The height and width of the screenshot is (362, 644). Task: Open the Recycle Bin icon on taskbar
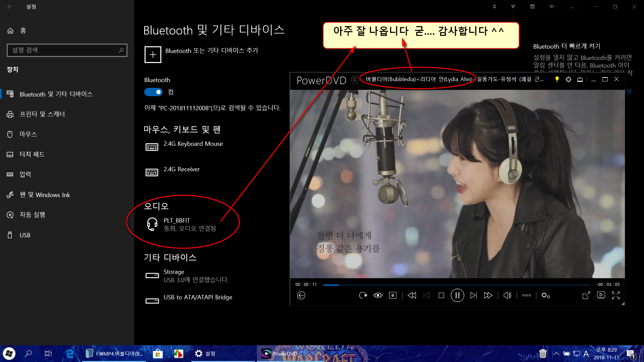543,354
